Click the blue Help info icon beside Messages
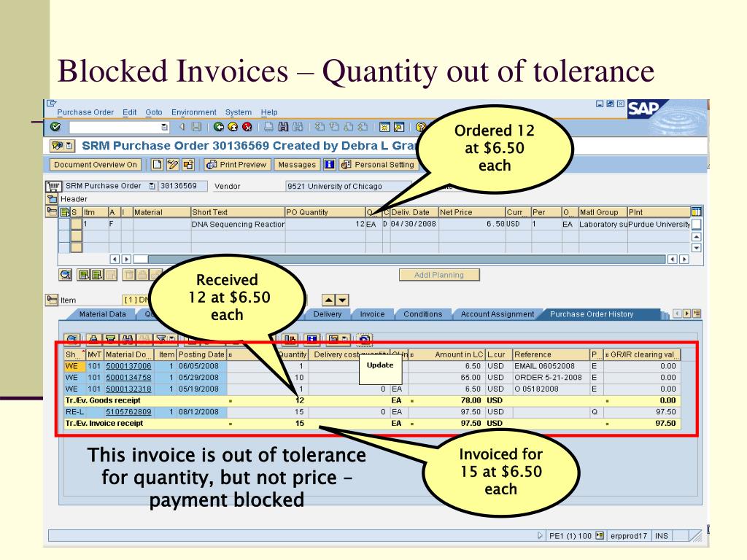This screenshot has height=560, width=747. tap(329, 165)
